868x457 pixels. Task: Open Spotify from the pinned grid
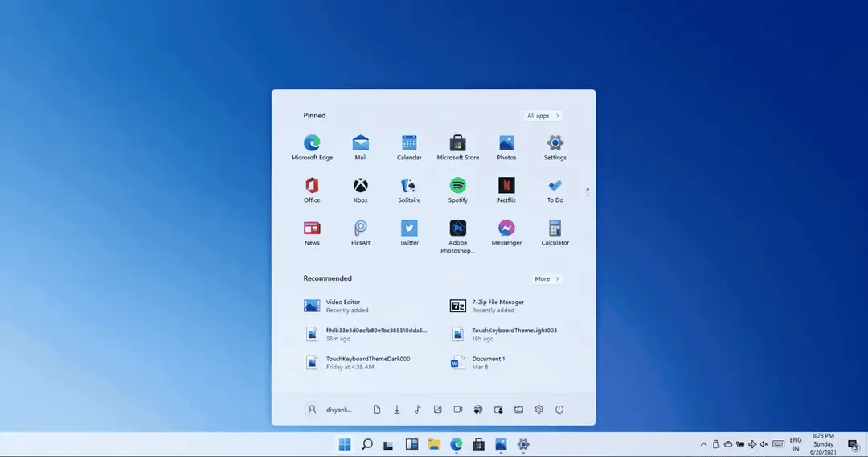(458, 190)
